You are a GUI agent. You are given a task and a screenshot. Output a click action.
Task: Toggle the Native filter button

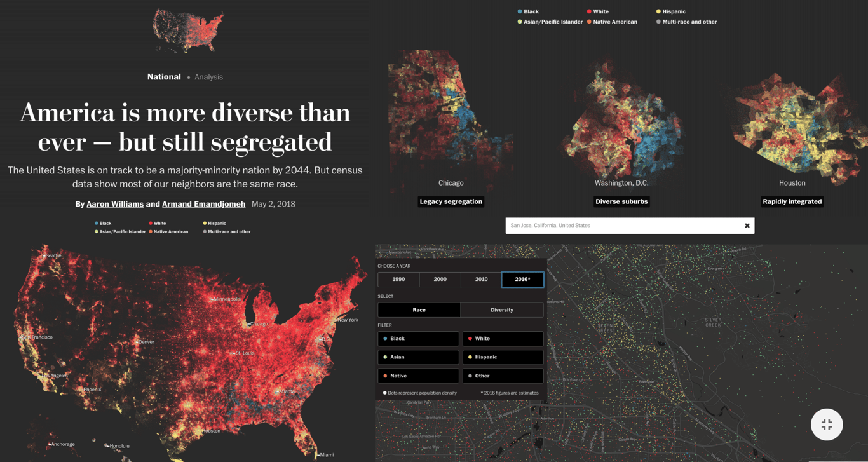[418, 376]
